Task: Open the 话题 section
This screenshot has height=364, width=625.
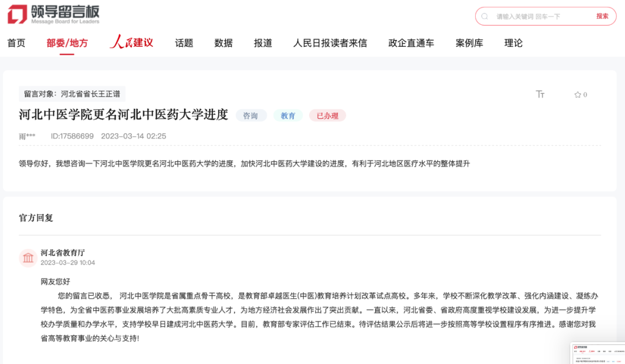Action: [183, 43]
